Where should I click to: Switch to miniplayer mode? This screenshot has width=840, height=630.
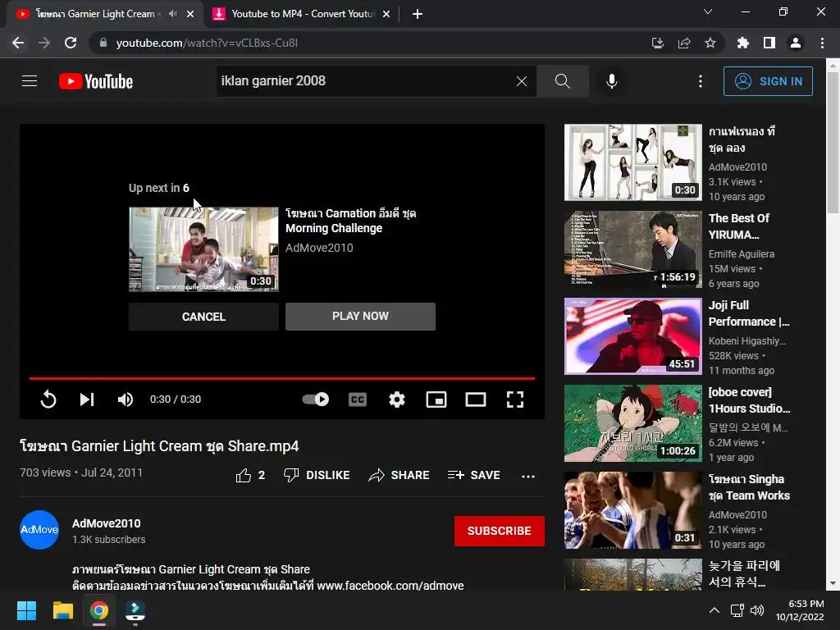click(x=436, y=399)
